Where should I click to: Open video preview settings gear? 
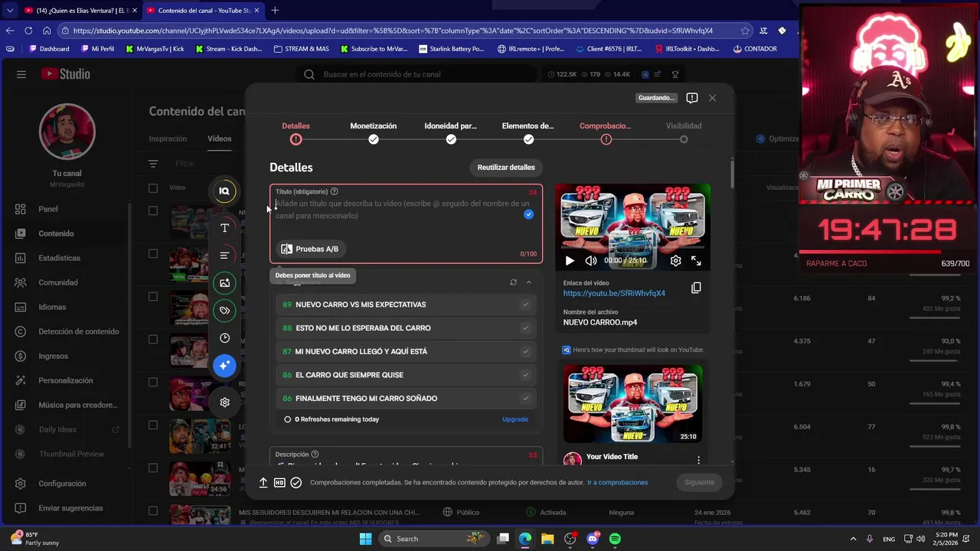tap(675, 261)
